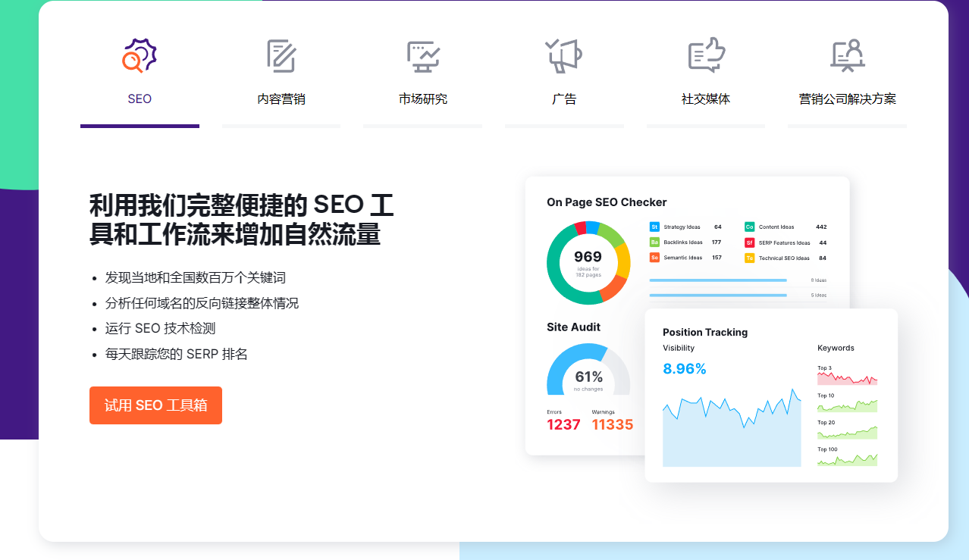Viewport: 969px width, 560px height.
Task: Click the 运行 SEO 技术检测 bullet
Action: (x=161, y=329)
